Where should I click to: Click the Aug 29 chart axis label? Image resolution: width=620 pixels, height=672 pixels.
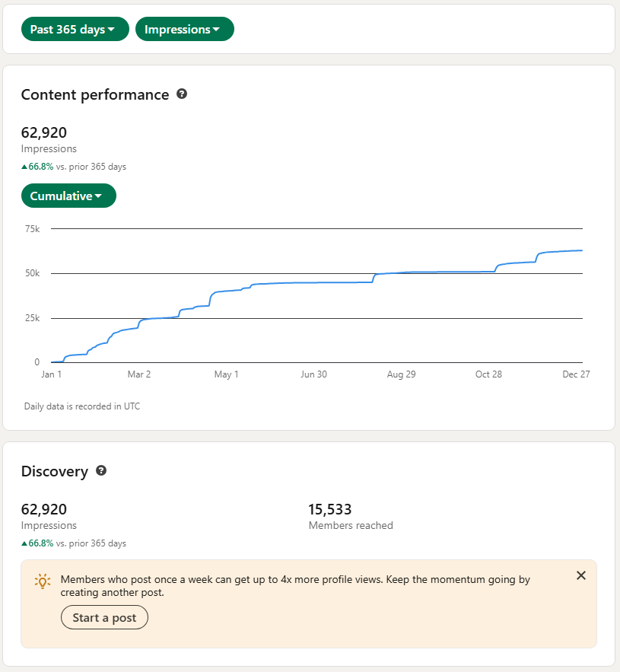pos(401,374)
